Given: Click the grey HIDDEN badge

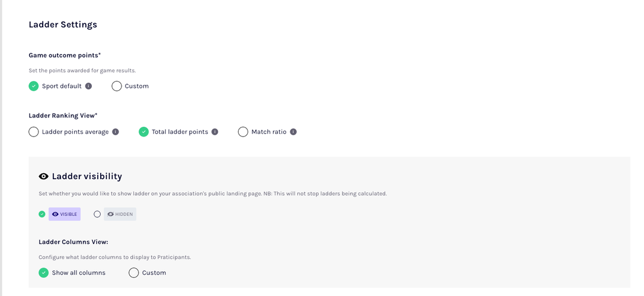Looking at the screenshot, I should pos(120,214).
